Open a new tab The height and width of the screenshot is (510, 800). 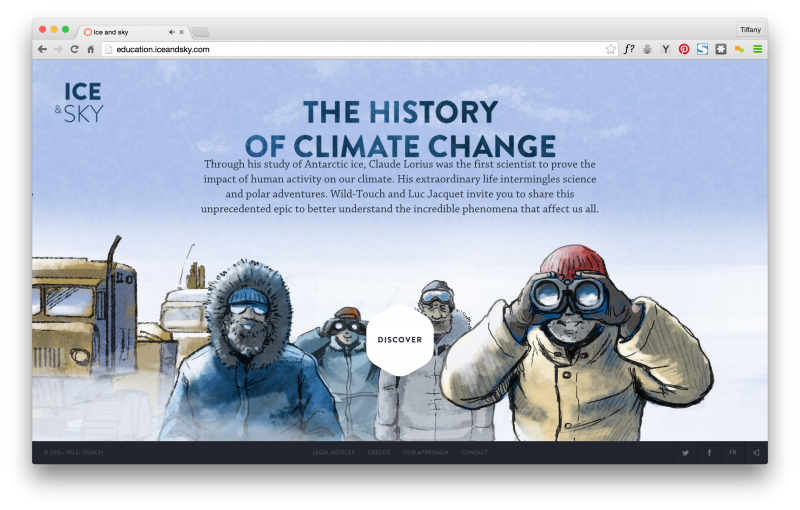click(201, 33)
